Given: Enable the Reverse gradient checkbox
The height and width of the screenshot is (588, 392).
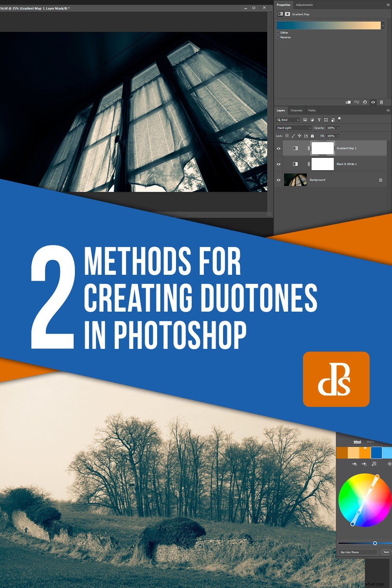Looking at the screenshot, I should [278, 37].
